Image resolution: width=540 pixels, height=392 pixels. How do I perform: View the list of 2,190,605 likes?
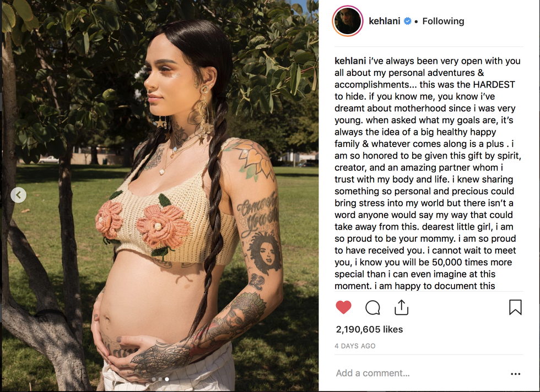point(369,329)
